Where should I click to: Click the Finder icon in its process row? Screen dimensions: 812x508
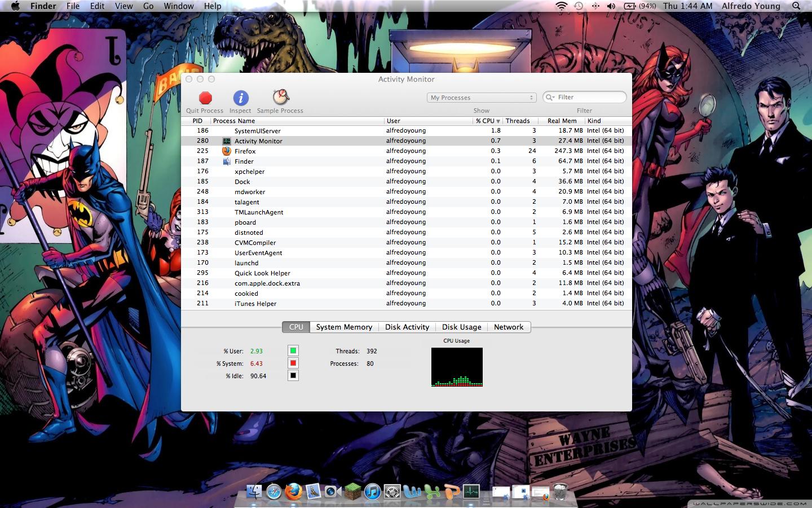227,161
